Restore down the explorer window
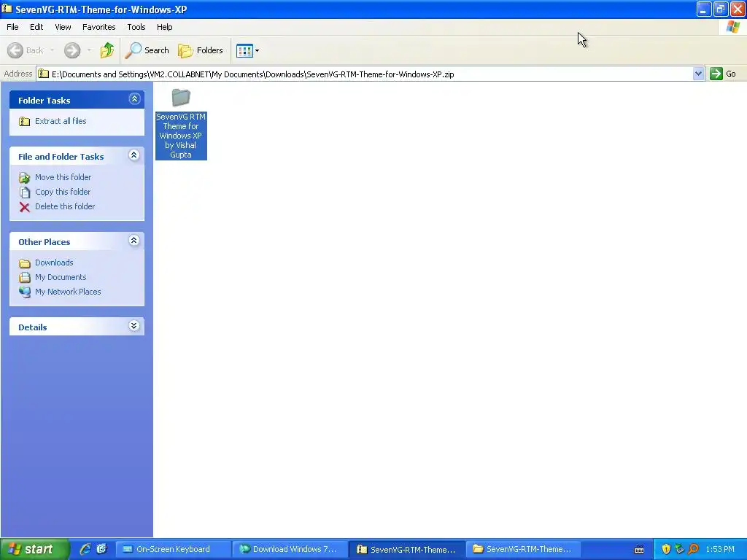747x560 pixels. (721, 9)
